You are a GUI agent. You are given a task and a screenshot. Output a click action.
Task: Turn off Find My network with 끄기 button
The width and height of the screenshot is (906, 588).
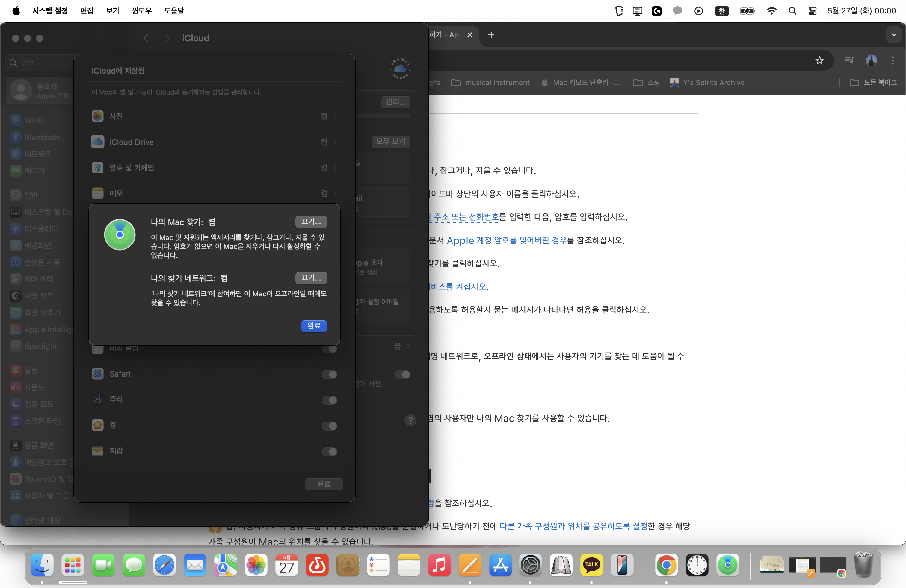click(311, 278)
